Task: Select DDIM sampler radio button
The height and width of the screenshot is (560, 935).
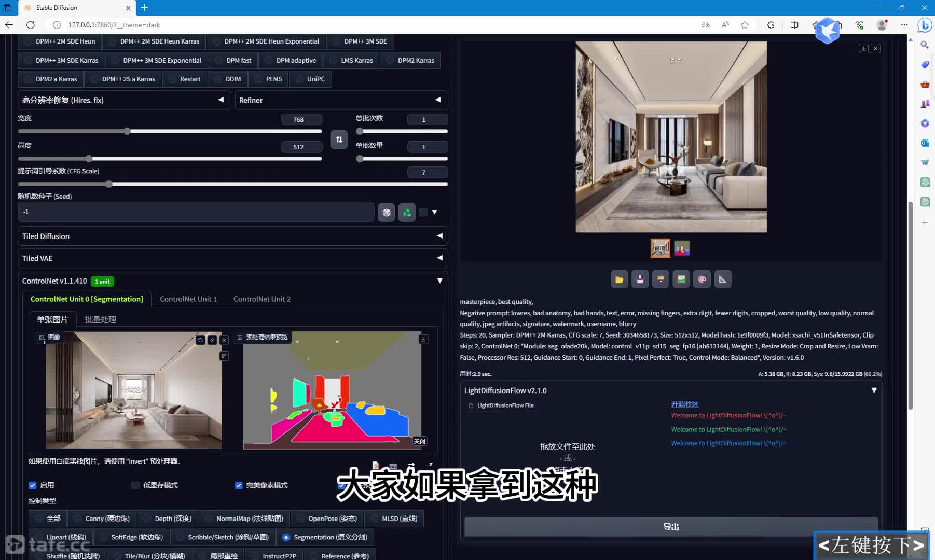Action: coord(228,79)
